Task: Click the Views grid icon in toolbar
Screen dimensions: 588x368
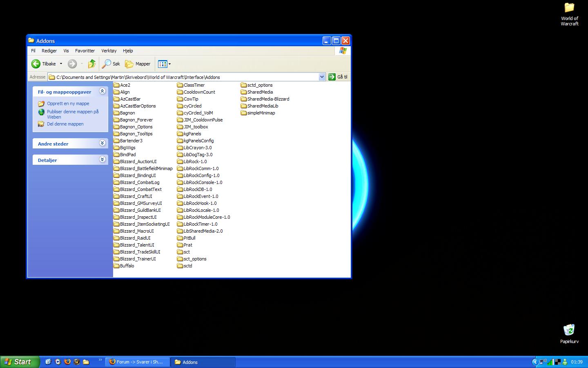Action: [x=163, y=64]
